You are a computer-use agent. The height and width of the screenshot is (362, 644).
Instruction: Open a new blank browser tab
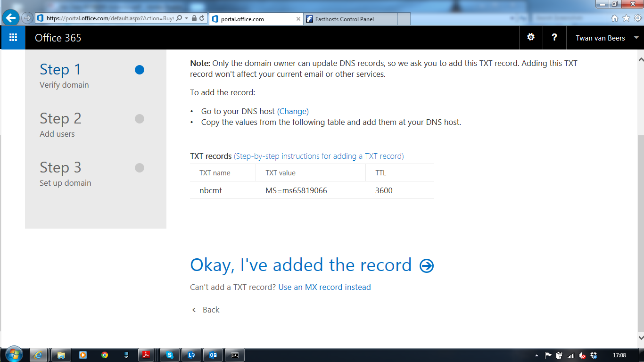[x=404, y=19]
